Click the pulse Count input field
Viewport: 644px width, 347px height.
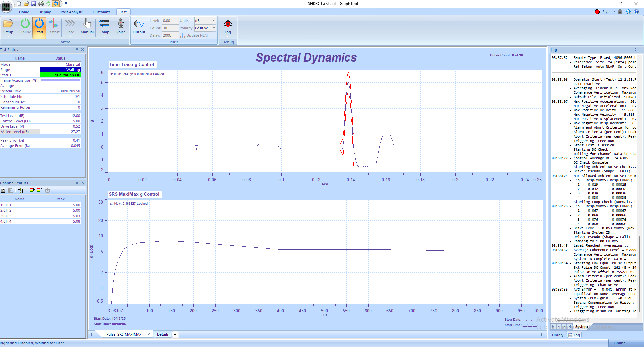(170, 28)
